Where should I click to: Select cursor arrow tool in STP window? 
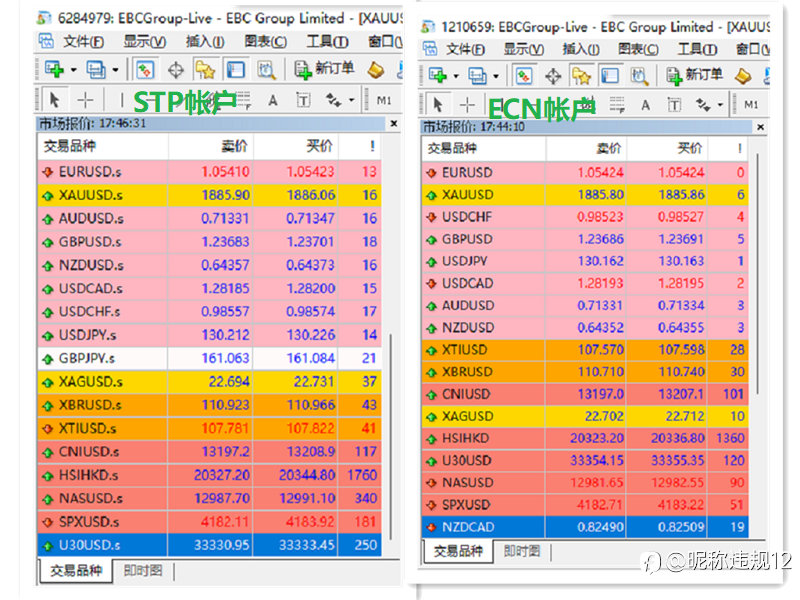55,100
